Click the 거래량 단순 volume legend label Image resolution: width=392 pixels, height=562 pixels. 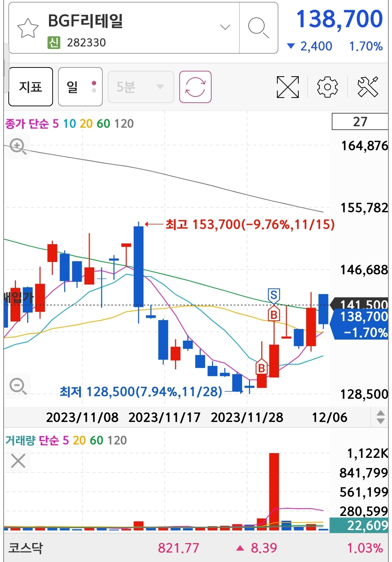32,440
